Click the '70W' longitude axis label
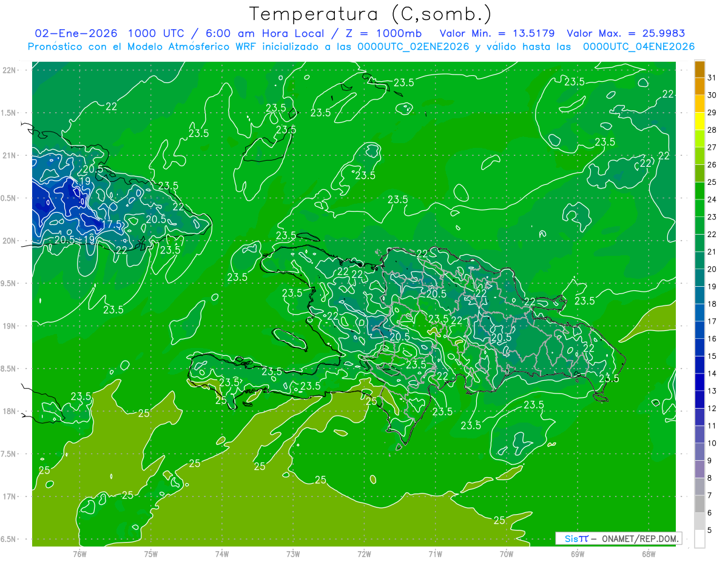 click(506, 554)
